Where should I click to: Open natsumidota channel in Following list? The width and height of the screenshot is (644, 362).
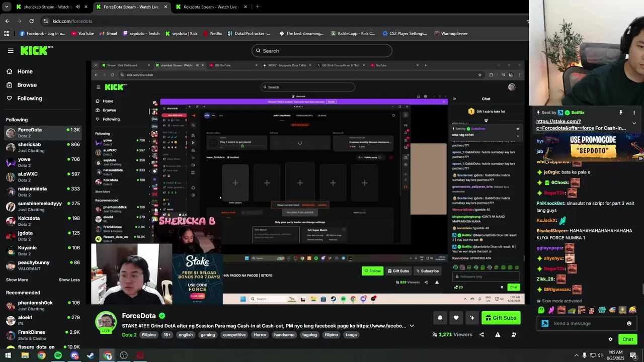[42, 192]
